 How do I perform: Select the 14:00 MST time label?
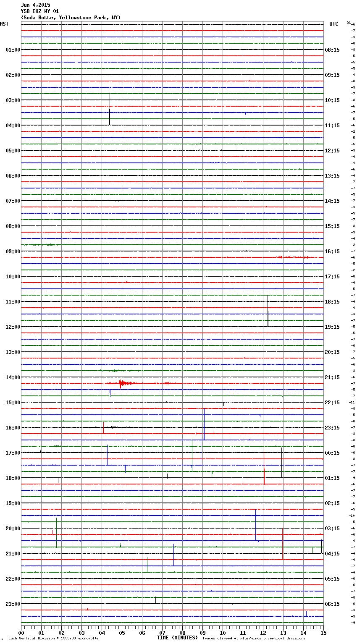point(13,377)
